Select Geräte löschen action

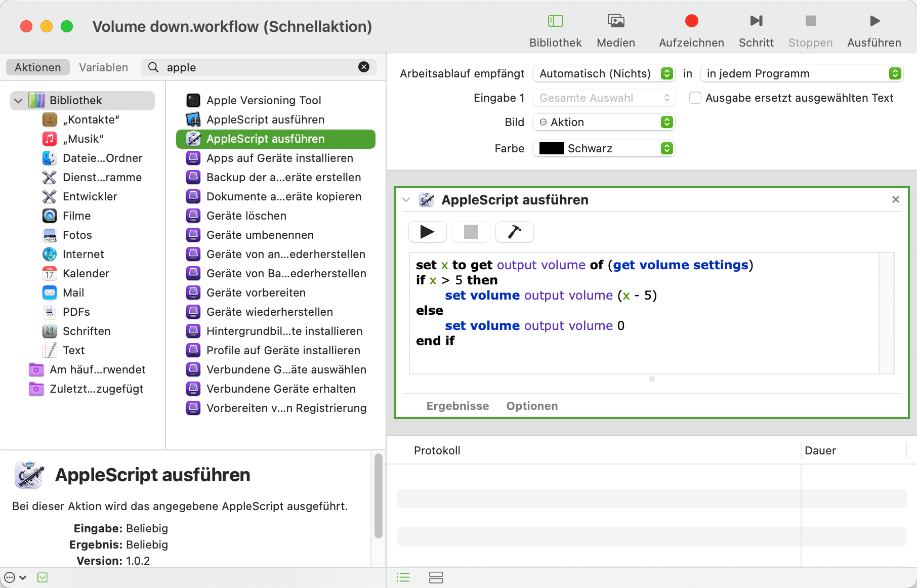click(x=276, y=216)
